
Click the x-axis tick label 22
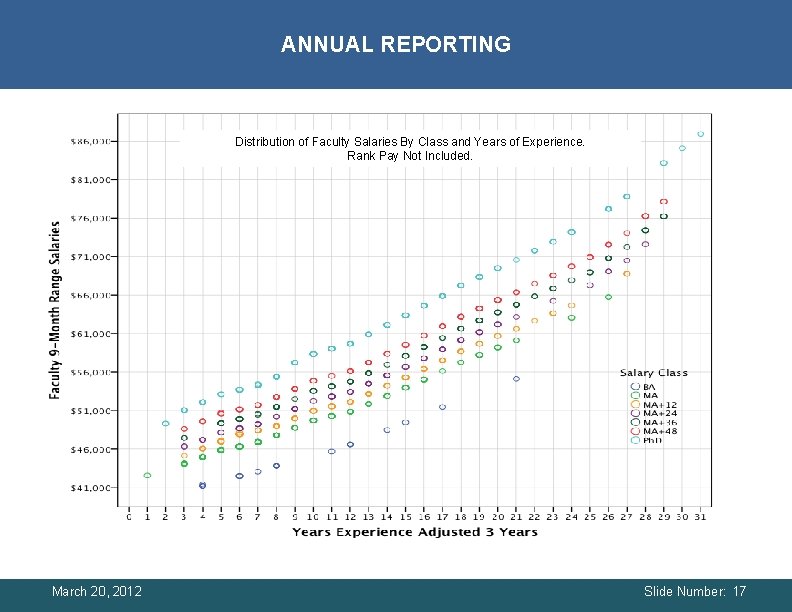click(x=534, y=517)
